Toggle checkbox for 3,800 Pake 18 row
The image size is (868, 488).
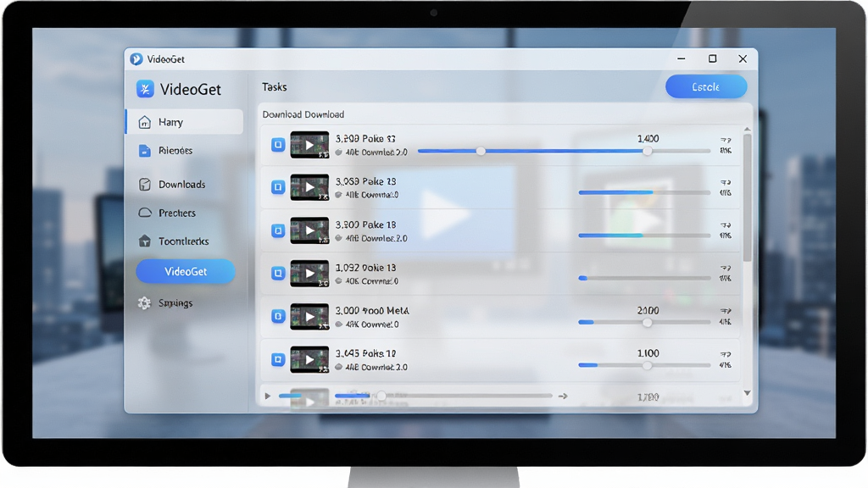[278, 230]
